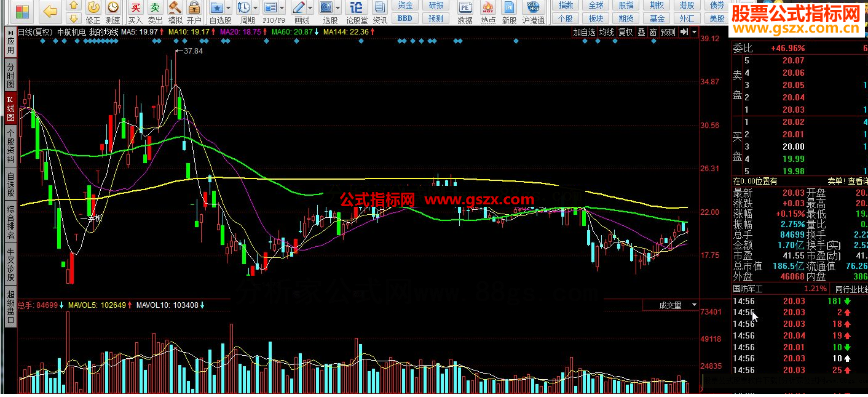Click the 资金 button

click(x=405, y=5)
